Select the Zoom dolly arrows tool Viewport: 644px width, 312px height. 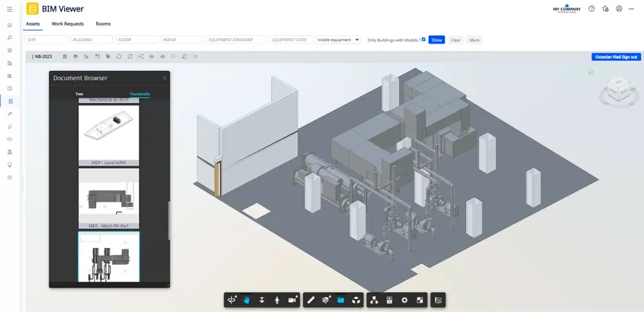[x=262, y=300]
